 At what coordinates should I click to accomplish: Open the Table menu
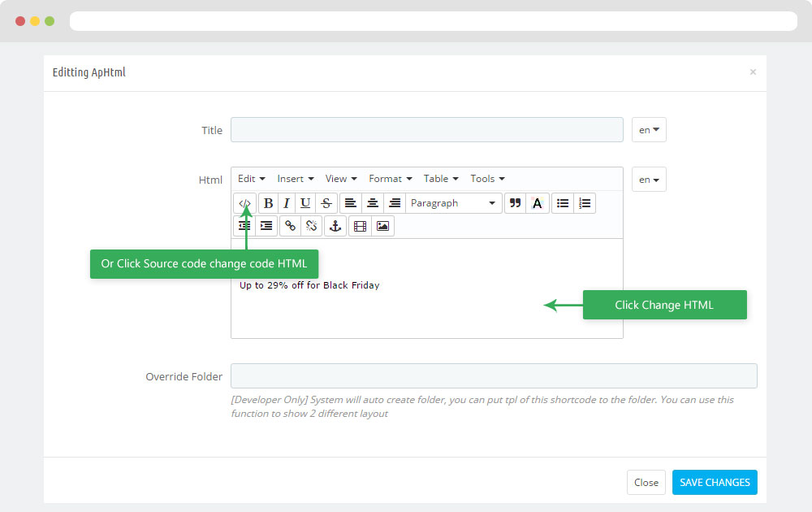pos(441,179)
